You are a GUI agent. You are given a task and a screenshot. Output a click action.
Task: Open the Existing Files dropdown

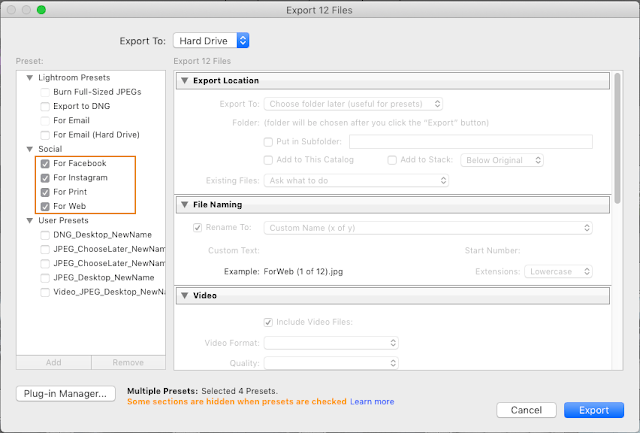(355, 180)
